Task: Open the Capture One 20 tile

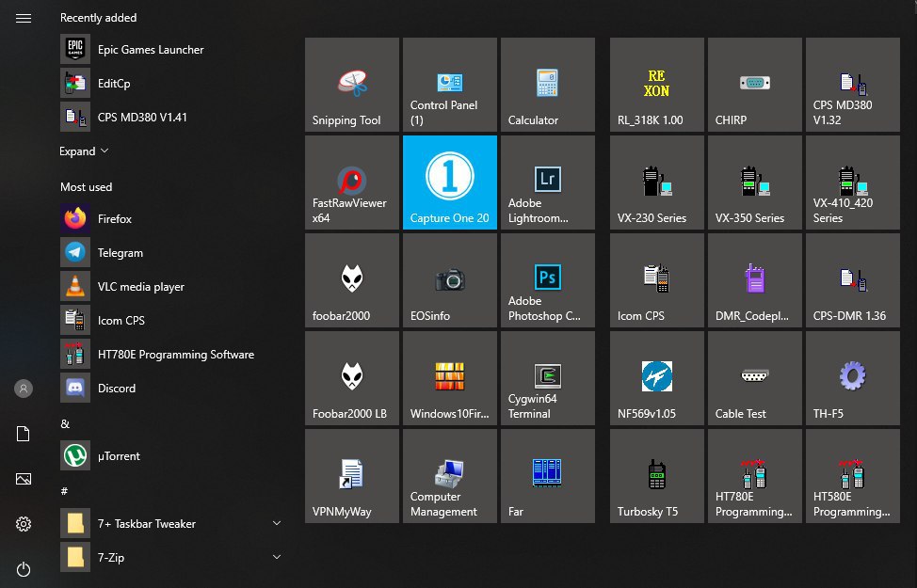Action: (450, 183)
